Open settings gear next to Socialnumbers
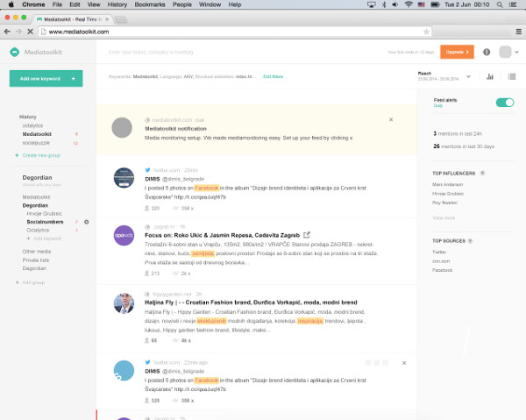The image size is (526, 420). [x=86, y=222]
